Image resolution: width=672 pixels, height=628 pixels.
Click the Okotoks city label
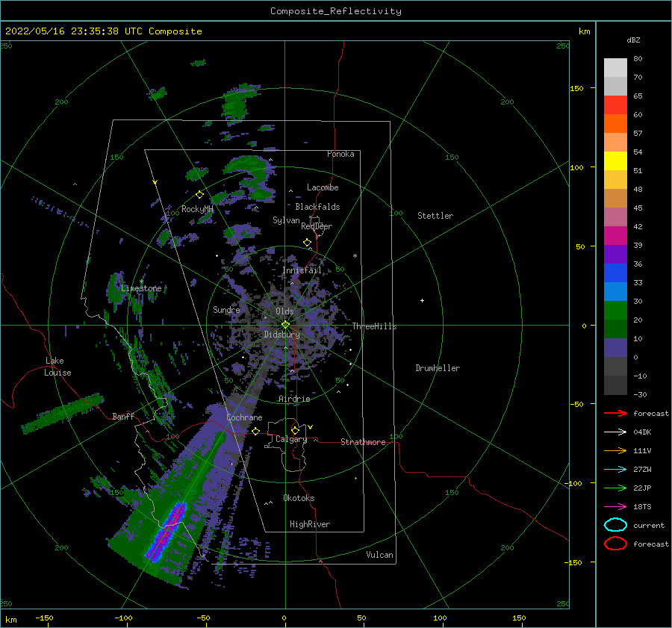tap(299, 498)
